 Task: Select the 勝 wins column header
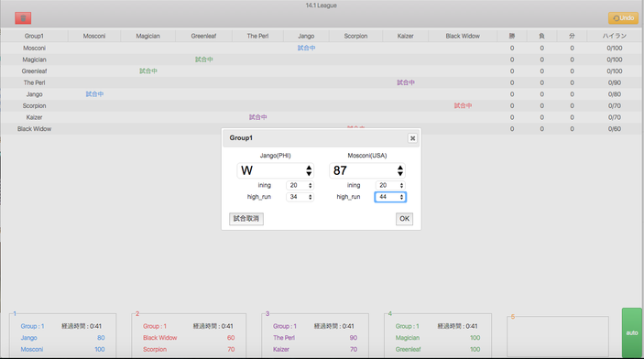[x=512, y=36]
